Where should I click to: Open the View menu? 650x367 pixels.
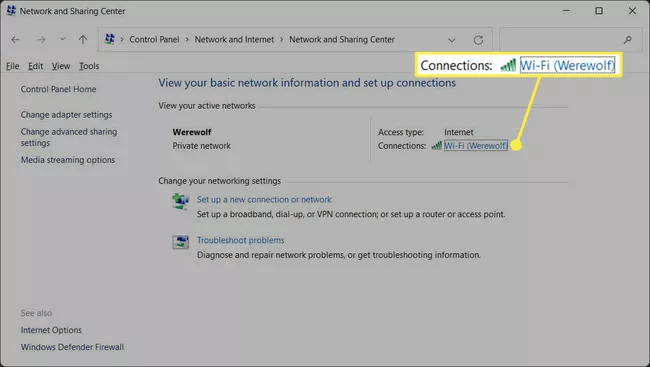click(61, 66)
